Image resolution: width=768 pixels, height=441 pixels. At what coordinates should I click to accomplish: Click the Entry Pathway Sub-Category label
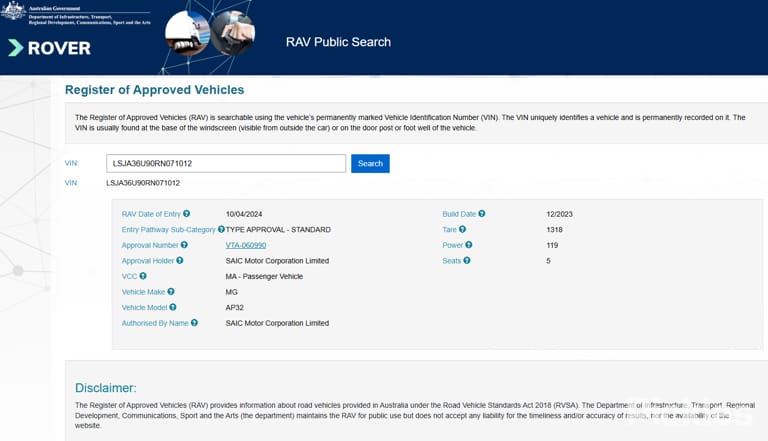168,230
